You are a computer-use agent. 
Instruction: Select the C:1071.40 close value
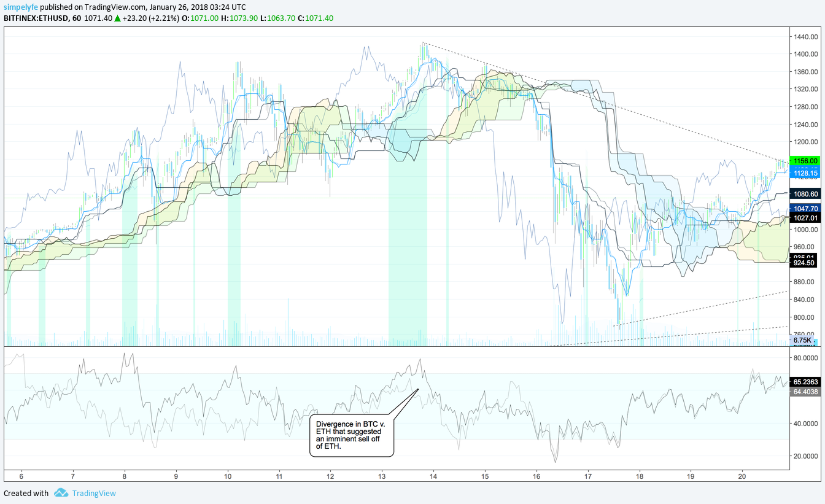coord(316,18)
